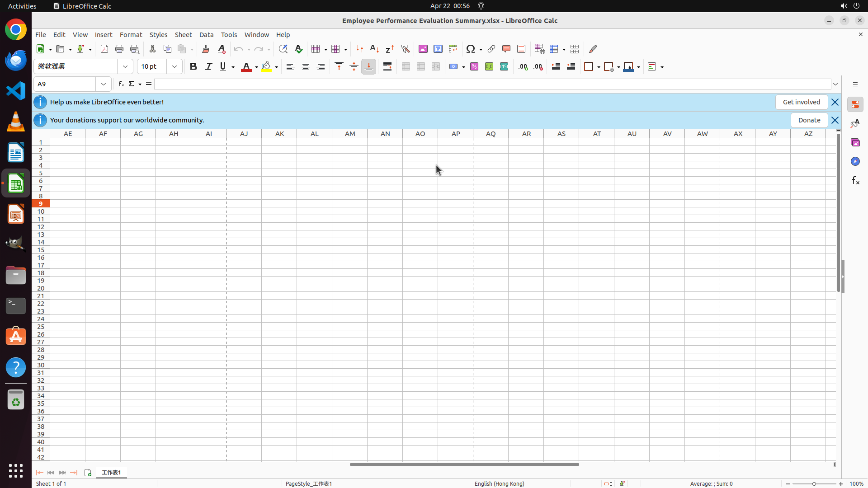The height and width of the screenshot is (488, 868).
Task: Expand the font name dropdown
Action: pyautogui.click(x=125, y=67)
